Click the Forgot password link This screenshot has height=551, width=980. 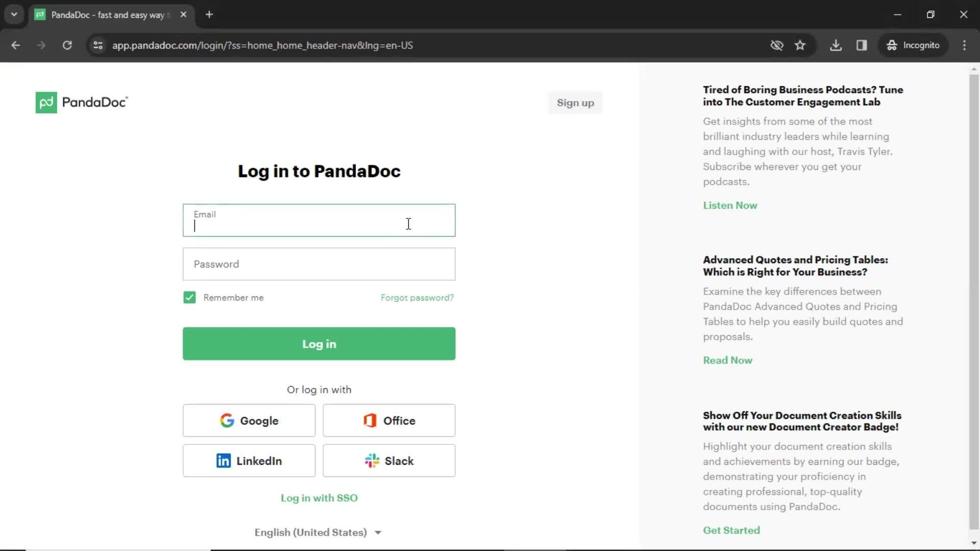tap(418, 297)
